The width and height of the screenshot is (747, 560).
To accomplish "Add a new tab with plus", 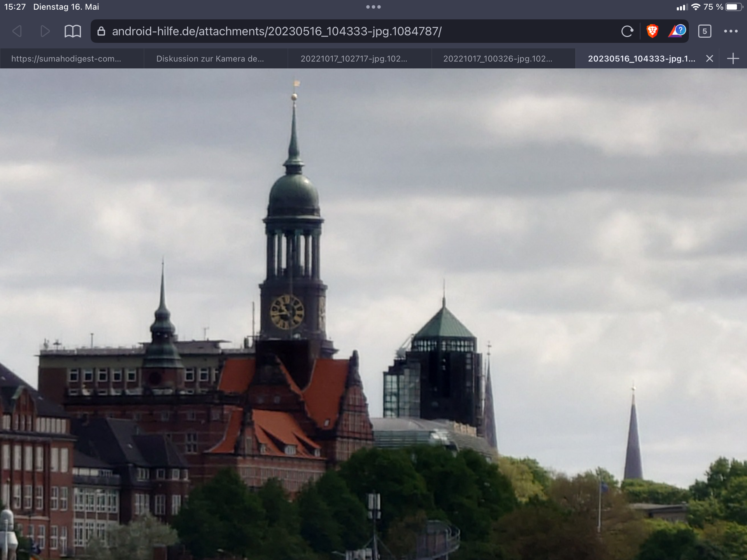I will [x=733, y=59].
